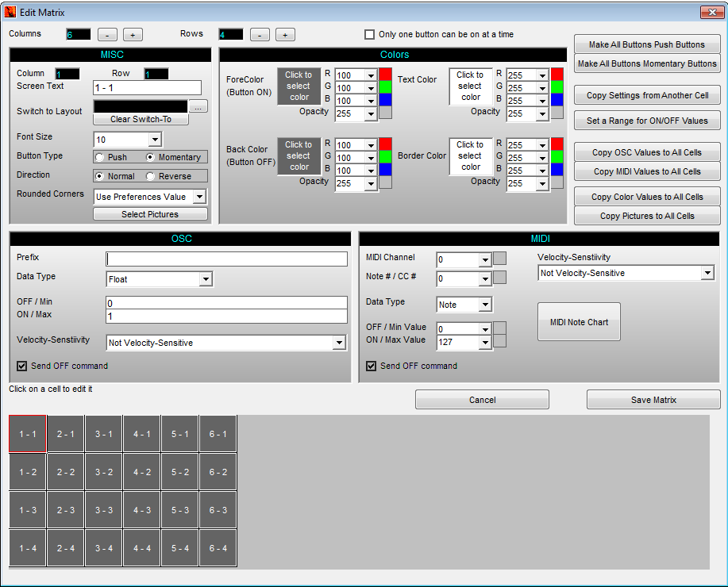Click Clear Switch-To button
The height and width of the screenshot is (587, 728).
click(x=141, y=119)
